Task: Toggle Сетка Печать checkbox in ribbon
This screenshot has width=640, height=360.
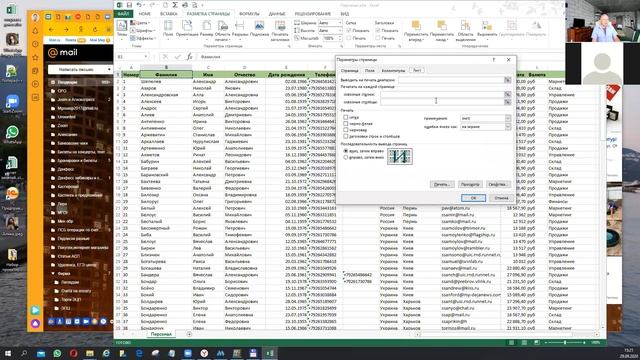Action: (x=349, y=38)
